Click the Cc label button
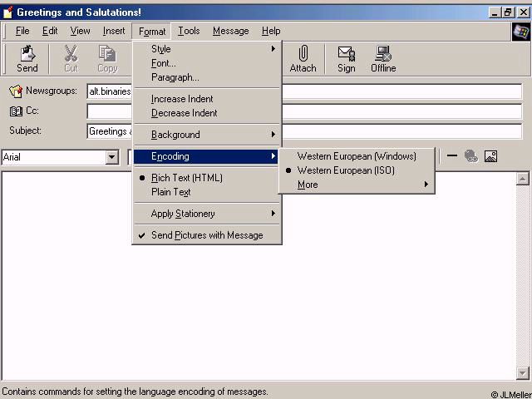Image resolution: width=532 pixels, height=399 pixels. coord(32,111)
